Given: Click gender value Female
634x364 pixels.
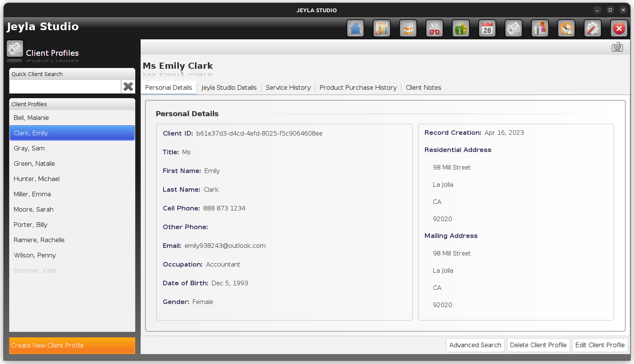Looking at the screenshot, I should point(203,302).
